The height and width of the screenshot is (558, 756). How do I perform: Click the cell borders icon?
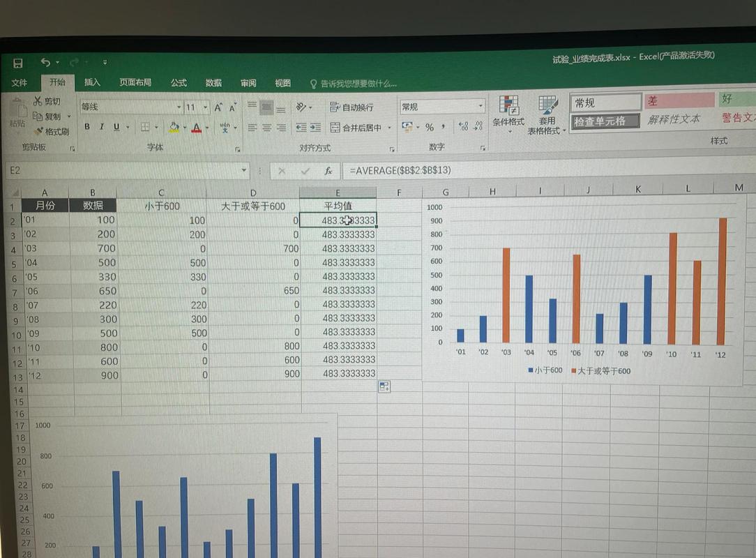144,127
